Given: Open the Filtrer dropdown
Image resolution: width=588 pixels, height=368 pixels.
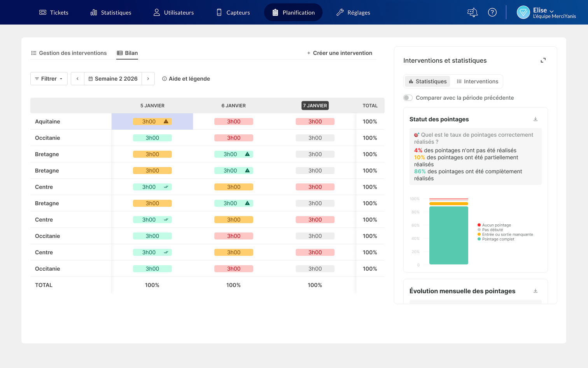Looking at the screenshot, I should 49,79.
